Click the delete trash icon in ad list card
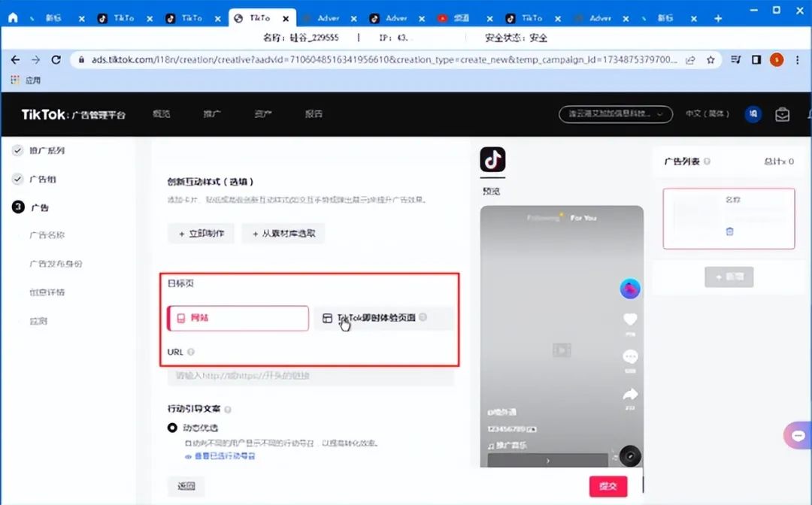Viewport: 812px width, 505px height. click(x=729, y=231)
